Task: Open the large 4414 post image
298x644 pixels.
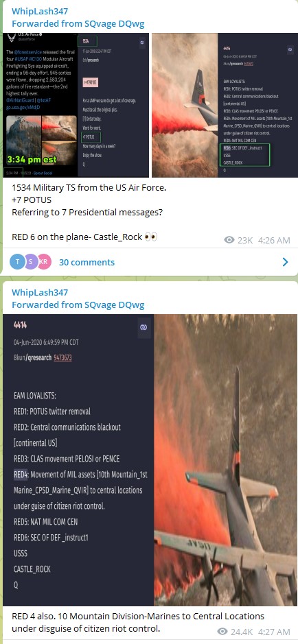Action: click(150, 460)
